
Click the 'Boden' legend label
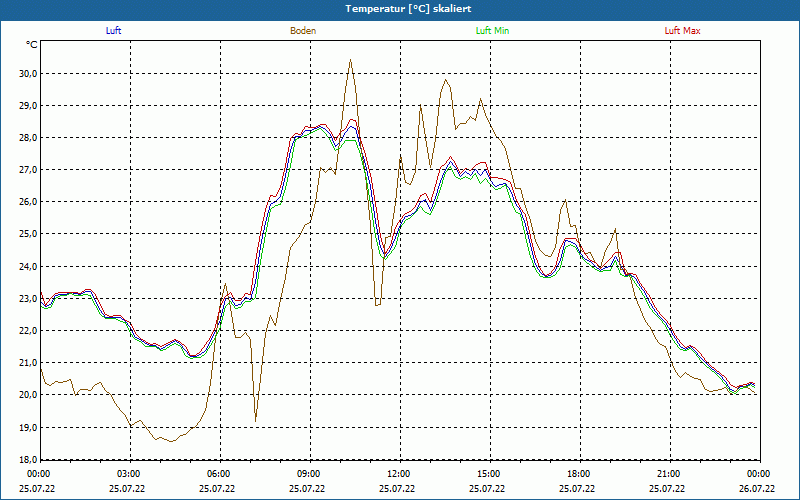(303, 31)
